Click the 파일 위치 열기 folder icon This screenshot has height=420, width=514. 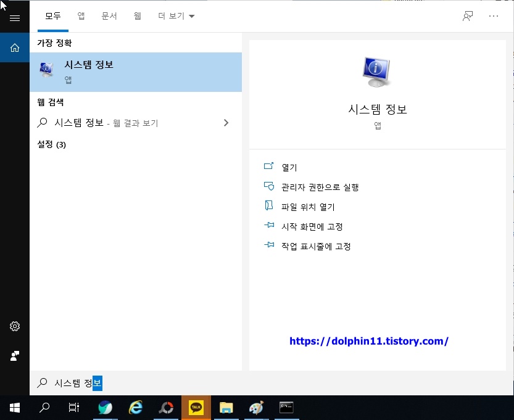(x=269, y=206)
